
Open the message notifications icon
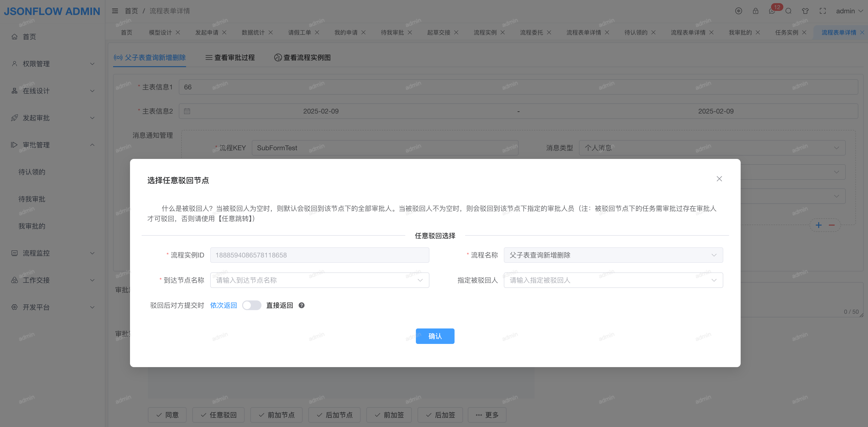click(772, 11)
